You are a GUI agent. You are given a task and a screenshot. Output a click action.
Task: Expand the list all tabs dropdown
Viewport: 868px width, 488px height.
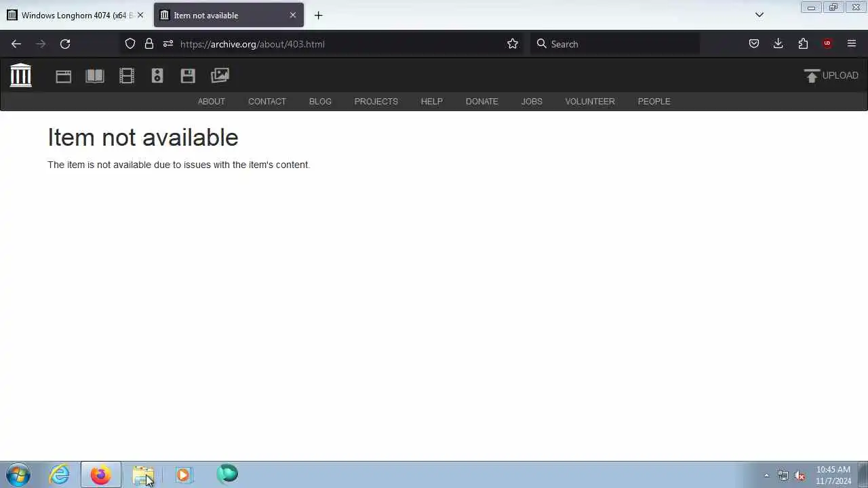tap(759, 15)
